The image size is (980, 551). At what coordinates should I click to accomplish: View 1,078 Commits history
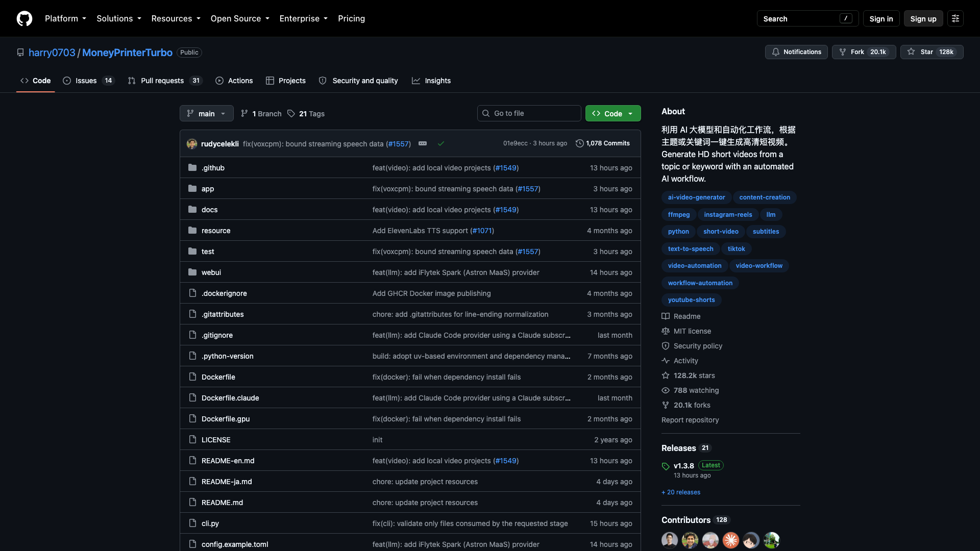pyautogui.click(x=603, y=143)
